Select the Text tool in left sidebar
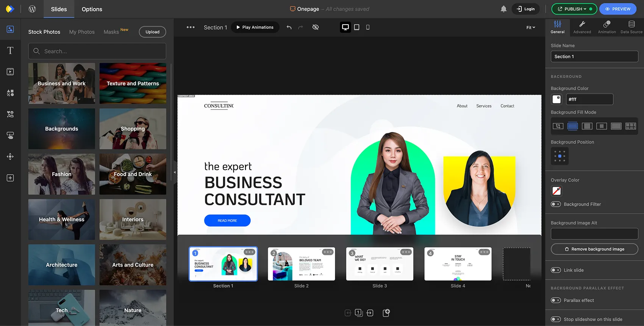644x326 pixels. point(10,51)
